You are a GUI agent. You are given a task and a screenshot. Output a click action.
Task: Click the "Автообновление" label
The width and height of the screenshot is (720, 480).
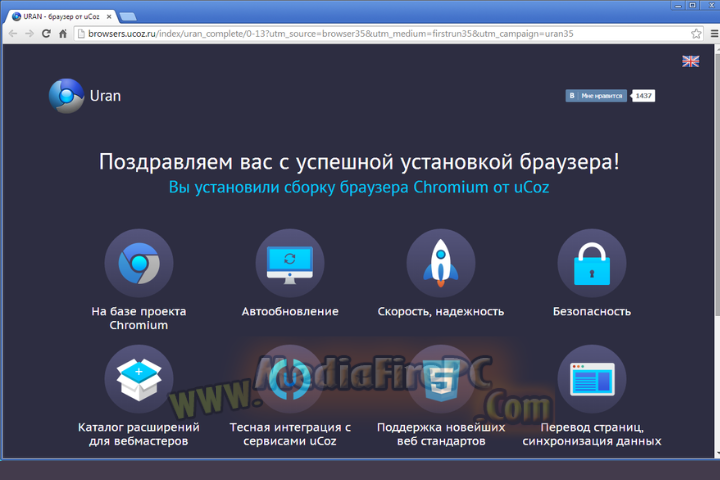pos(290,311)
